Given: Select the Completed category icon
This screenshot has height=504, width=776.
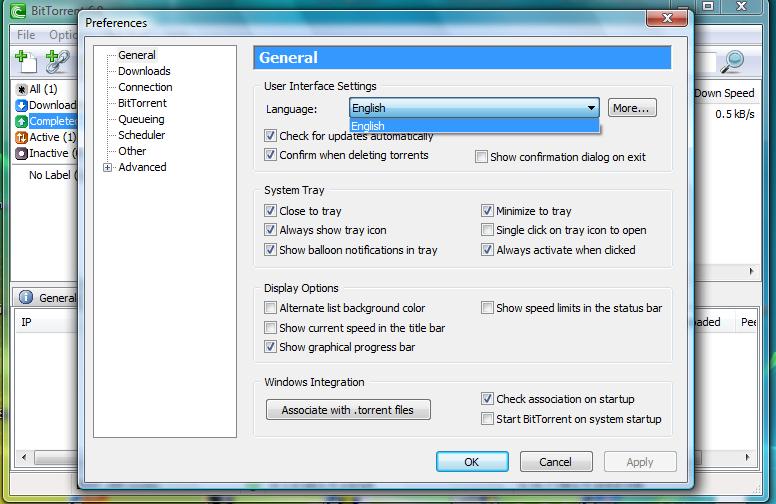Looking at the screenshot, I should (21, 121).
